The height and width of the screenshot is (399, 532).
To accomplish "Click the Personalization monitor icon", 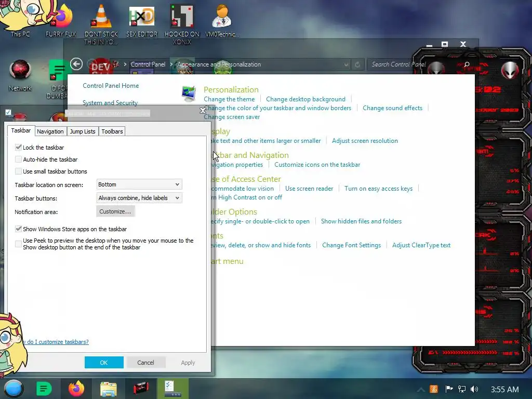I will pos(189,94).
